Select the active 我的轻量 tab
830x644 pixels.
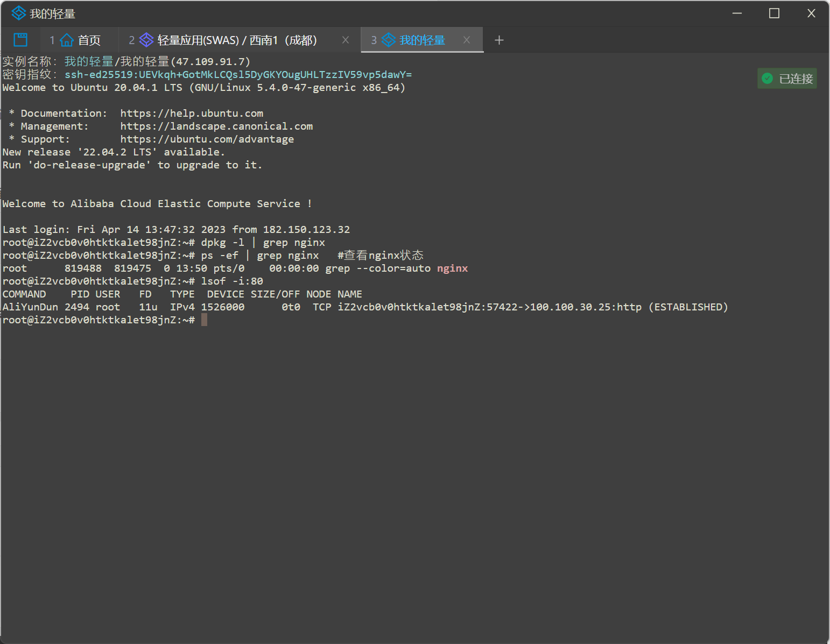(x=422, y=40)
